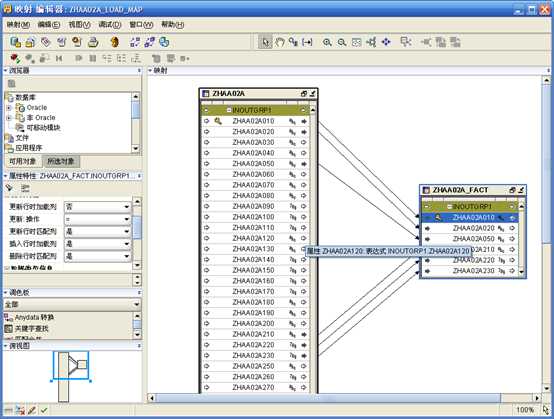Open the 调试(D) menu
Image resolution: width=554 pixels, height=419 pixels.
[x=110, y=25]
